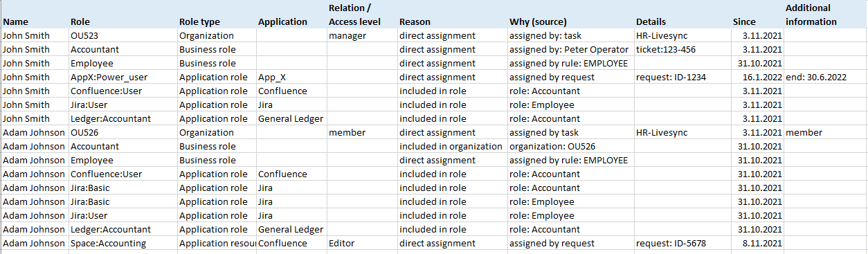Click the included in organization cell
The height and width of the screenshot is (254, 868).
tap(452, 146)
